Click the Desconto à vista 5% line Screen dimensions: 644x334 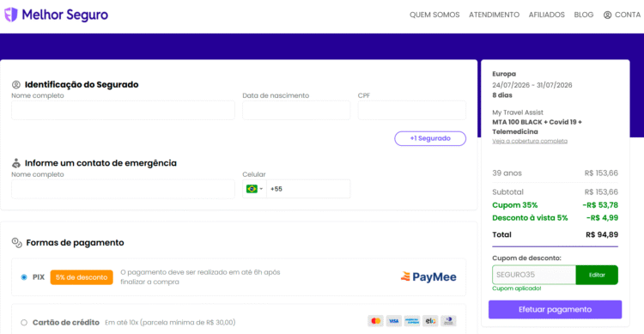pos(555,218)
